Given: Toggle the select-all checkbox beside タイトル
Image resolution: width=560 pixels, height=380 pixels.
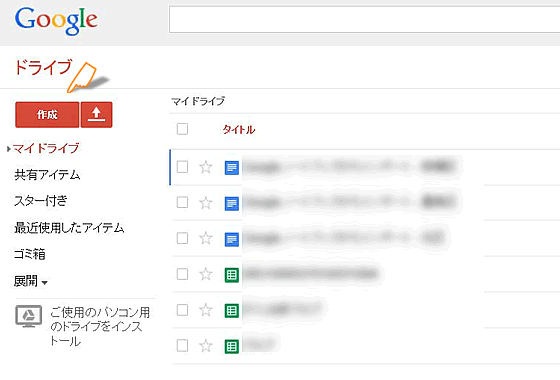Looking at the screenshot, I should click(x=182, y=129).
